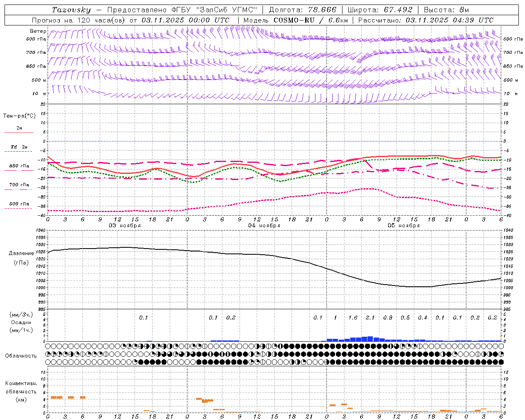The image size is (525, 420).
Task: Select the 0.9 precipitation value
Action: point(388,317)
